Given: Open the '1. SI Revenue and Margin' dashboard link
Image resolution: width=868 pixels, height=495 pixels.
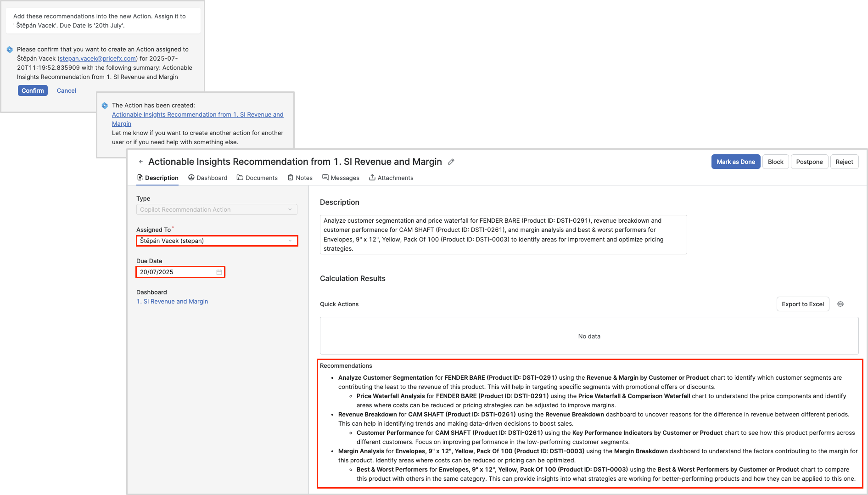Looking at the screenshot, I should pos(172,301).
